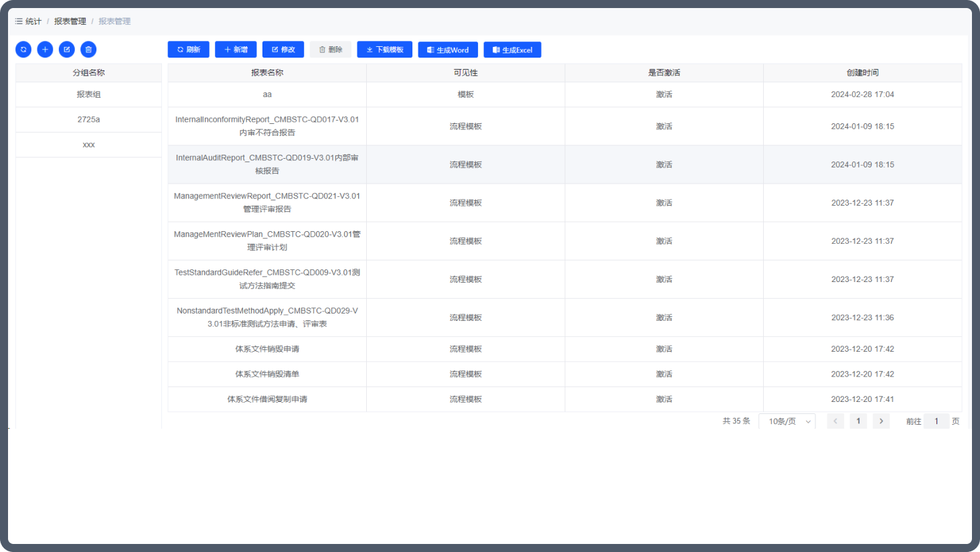The image size is (980, 552).
Task: Click date 2023-12-23 11:36
Action: (863, 318)
